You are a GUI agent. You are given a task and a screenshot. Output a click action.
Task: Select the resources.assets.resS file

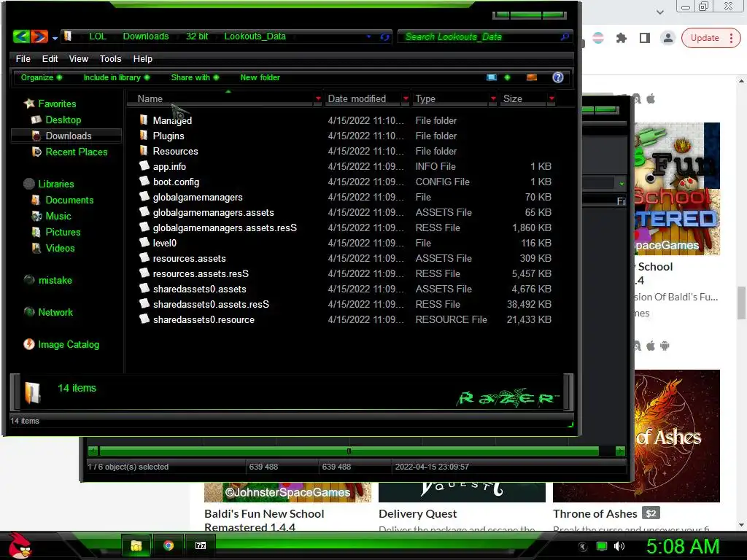click(201, 274)
